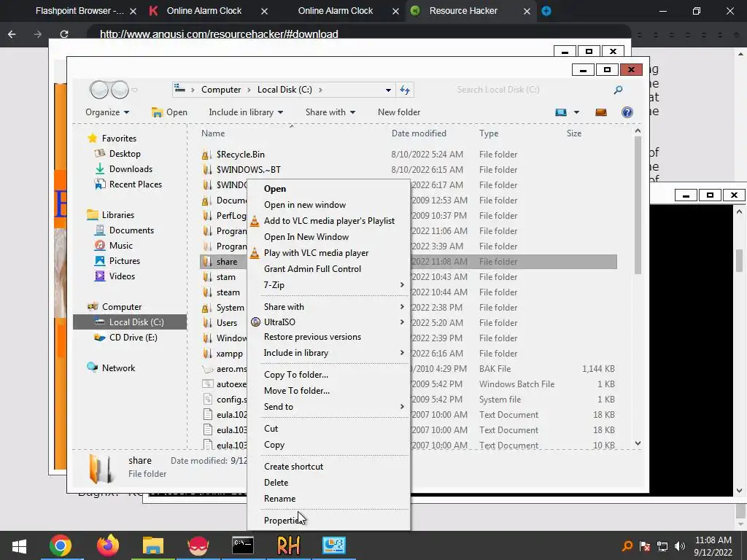Open File Explorer taskbar icon

click(x=153, y=545)
